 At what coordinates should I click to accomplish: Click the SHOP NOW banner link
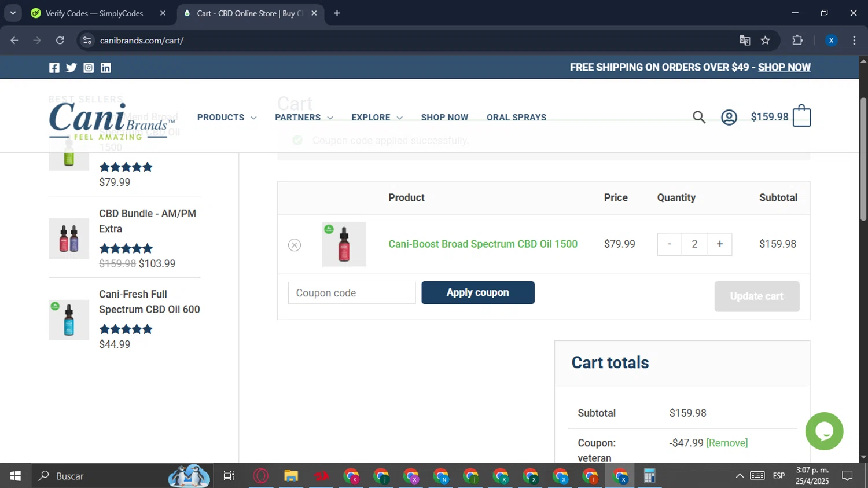pyautogui.click(x=784, y=67)
